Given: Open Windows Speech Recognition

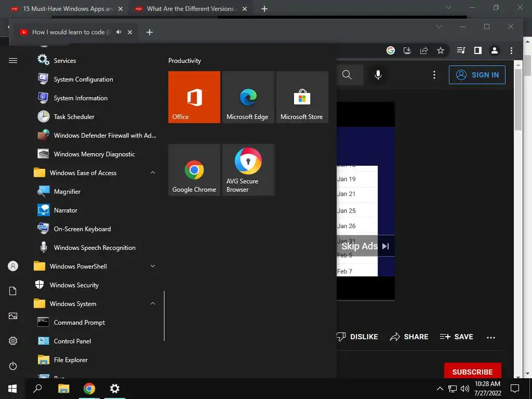Looking at the screenshot, I should (97, 247).
